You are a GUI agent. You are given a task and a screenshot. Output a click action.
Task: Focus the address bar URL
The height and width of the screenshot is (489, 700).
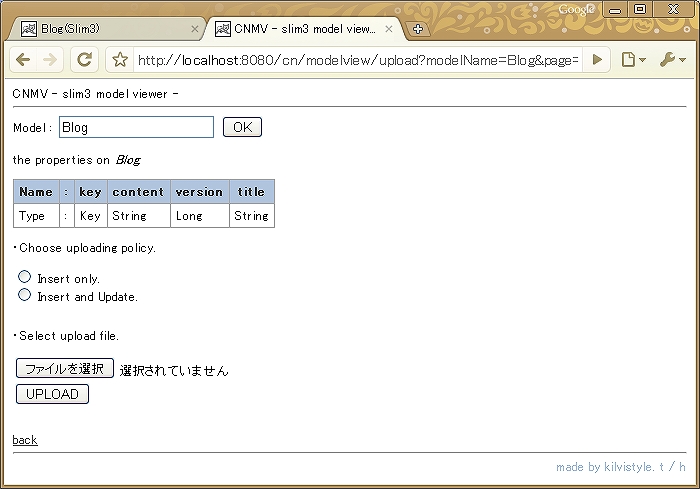(x=358, y=60)
